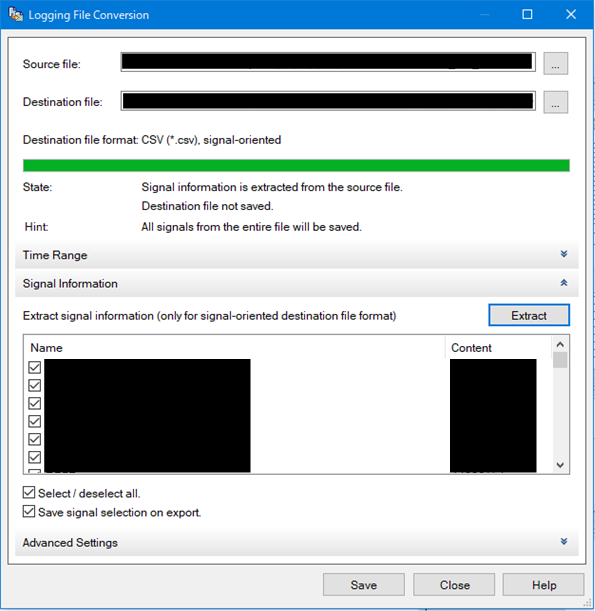Open the Time Range section header
The image size is (595, 611).
pyautogui.click(x=297, y=255)
